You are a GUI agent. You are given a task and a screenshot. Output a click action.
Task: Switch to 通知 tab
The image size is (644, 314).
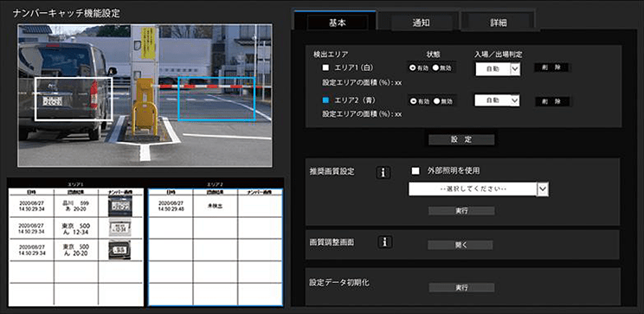click(421, 22)
